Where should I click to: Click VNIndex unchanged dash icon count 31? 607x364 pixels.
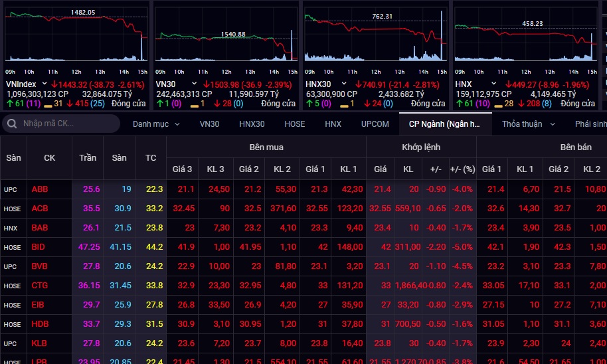pos(53,104)
